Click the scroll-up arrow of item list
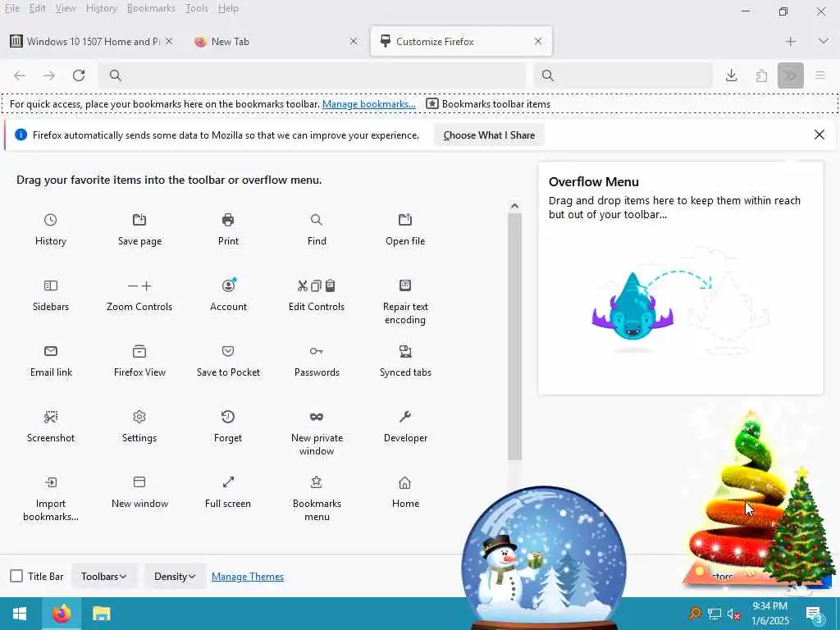 (514, 206)
